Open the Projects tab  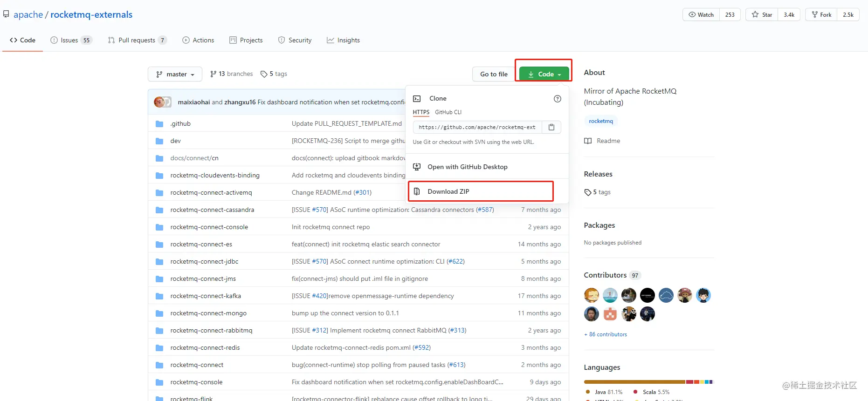point(246,40)
